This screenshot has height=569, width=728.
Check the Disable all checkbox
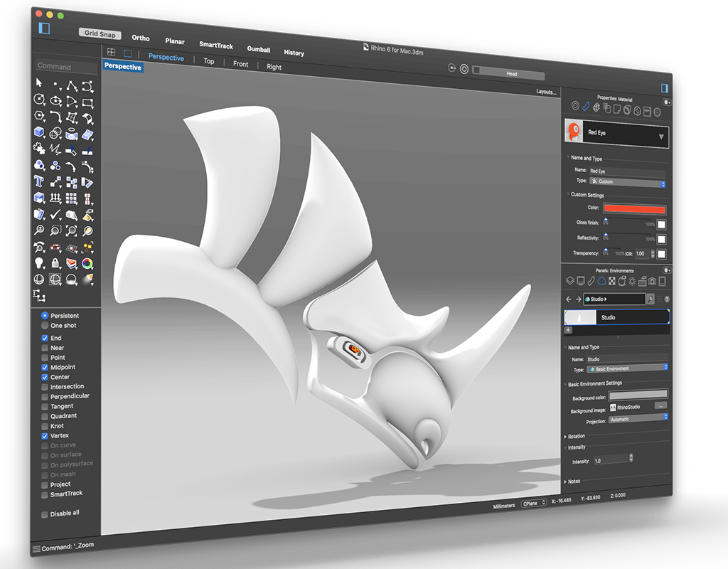click(45, 515)
